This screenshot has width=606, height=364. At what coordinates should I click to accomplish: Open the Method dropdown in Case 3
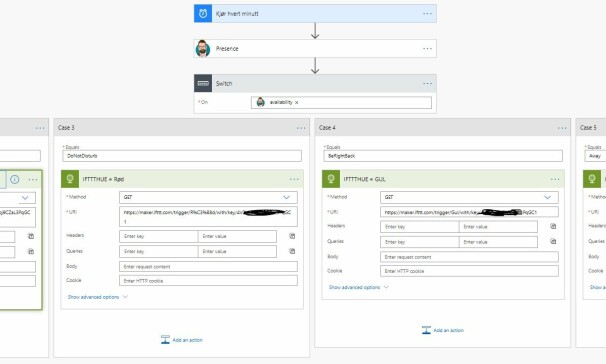208,197
